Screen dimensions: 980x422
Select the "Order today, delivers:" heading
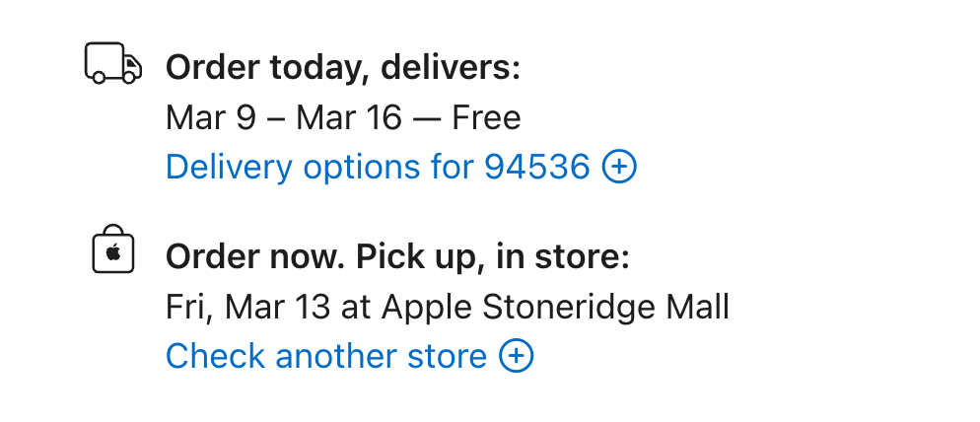point(342,68)
